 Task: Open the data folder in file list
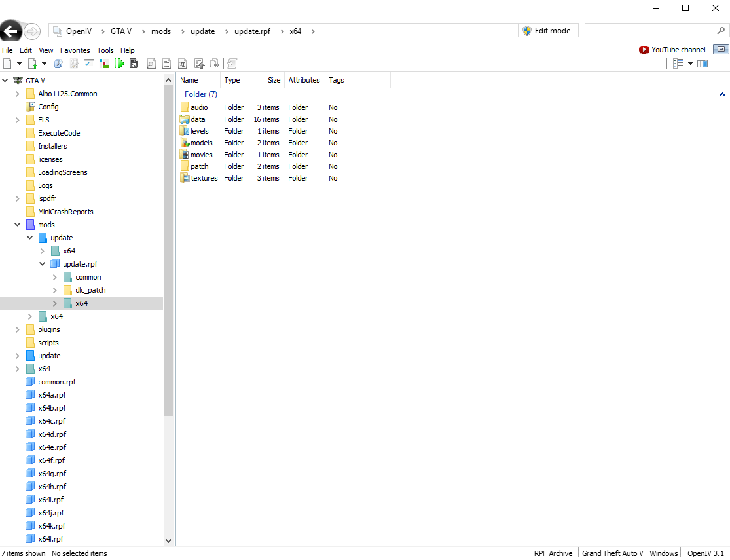pos(198,119)
